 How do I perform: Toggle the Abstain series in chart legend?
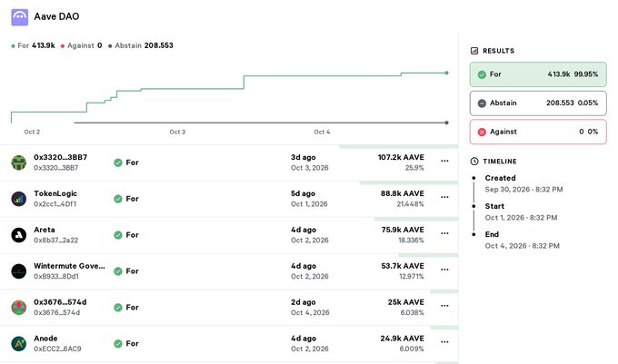(x=141, y=45)
